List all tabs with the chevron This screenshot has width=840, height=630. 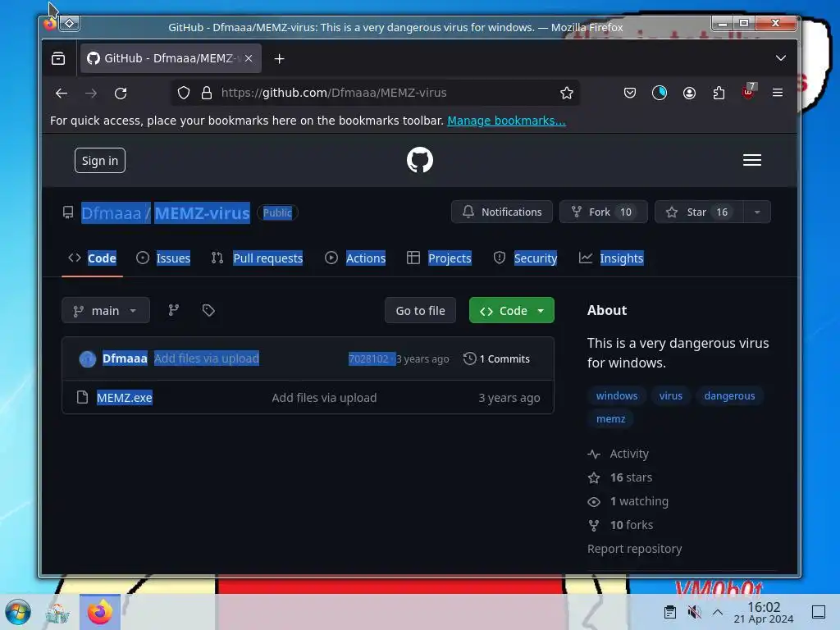click(x=781, y=58)
